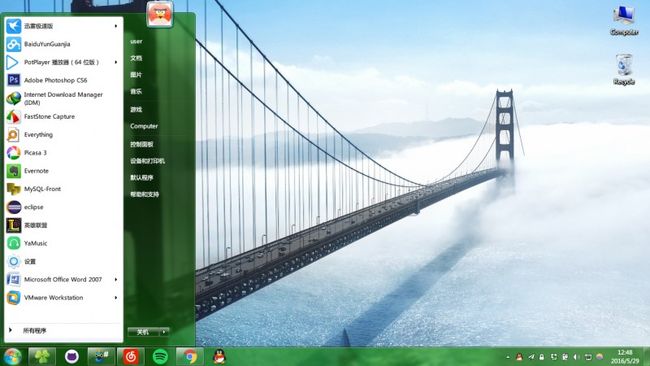
Task: Open the Computer desktop icon
Action: point(624,21)
